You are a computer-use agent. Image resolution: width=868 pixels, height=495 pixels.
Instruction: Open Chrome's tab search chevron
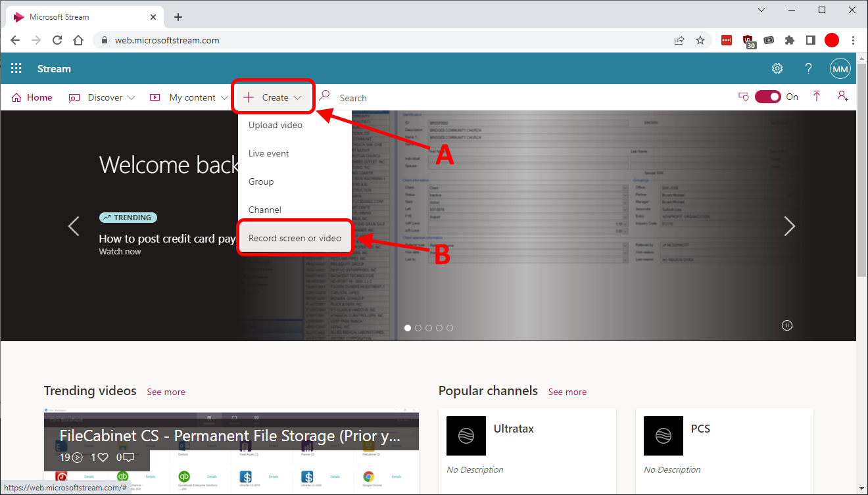tap(761, 10)
